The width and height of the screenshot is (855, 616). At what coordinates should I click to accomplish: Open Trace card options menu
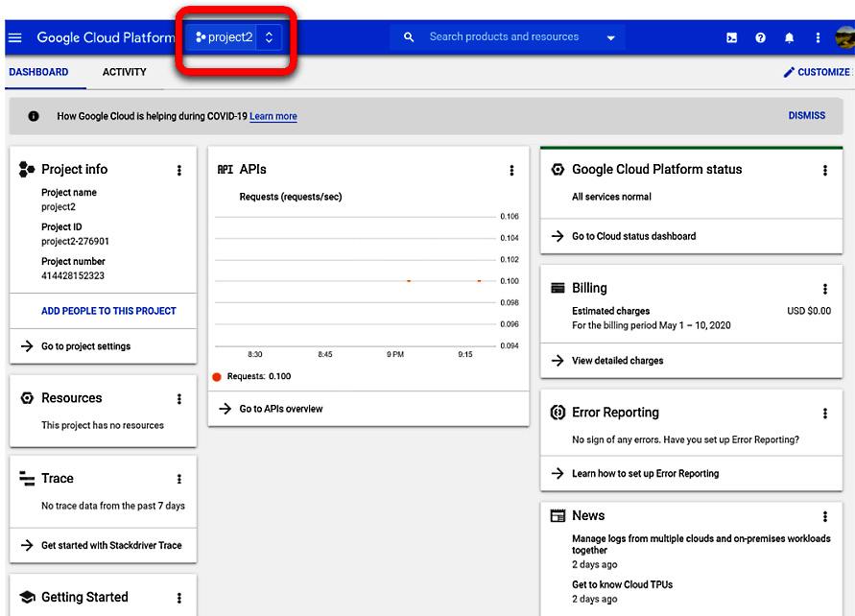click(x=178, y=479)
